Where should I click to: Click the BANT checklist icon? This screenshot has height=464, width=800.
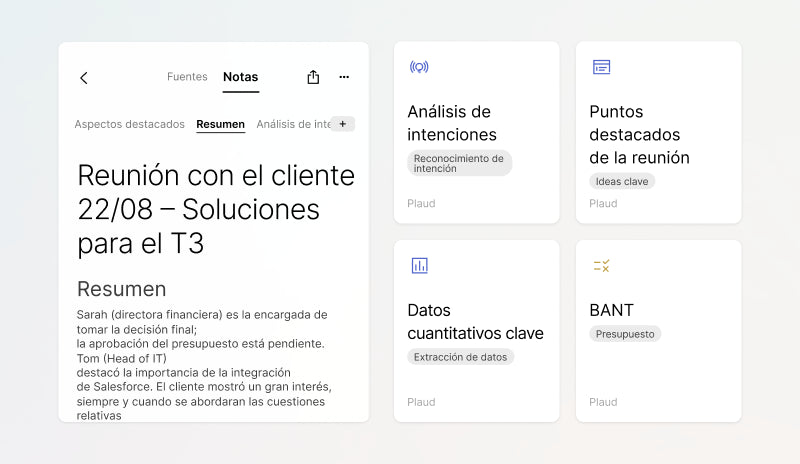pos(601,265)
